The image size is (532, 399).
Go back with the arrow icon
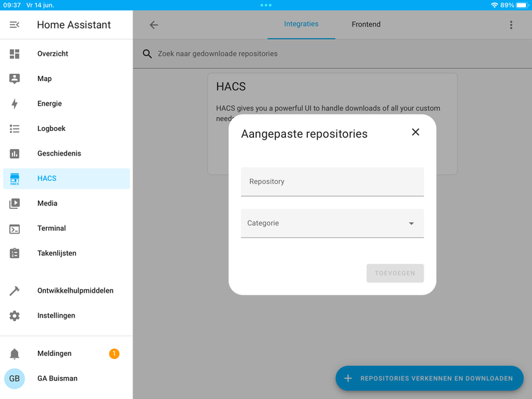tap(154, 25)
